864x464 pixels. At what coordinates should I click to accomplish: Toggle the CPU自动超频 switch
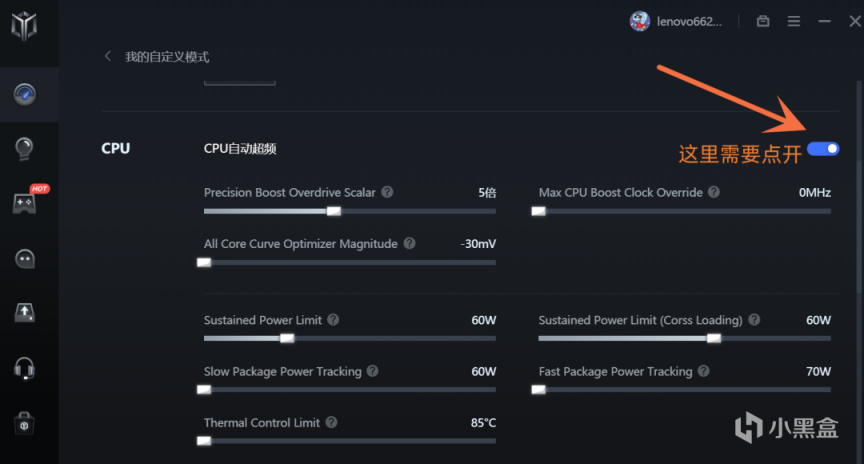[x=823, y=149]
